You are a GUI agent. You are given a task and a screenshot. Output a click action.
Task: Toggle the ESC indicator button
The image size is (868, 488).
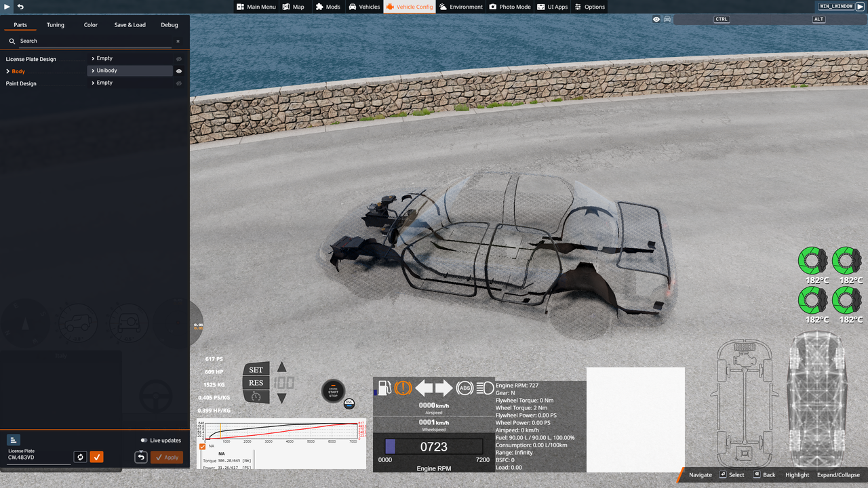pos(349,404)
